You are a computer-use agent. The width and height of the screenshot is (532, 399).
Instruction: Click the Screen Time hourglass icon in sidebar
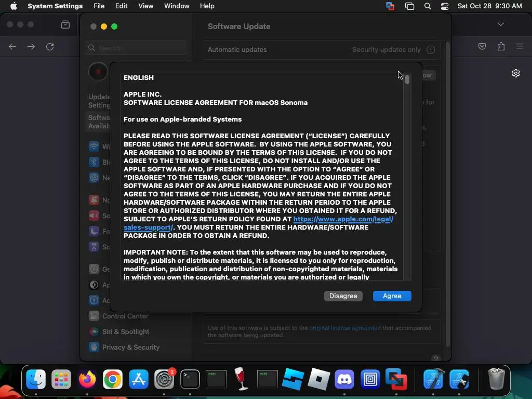tap(94, 247)
